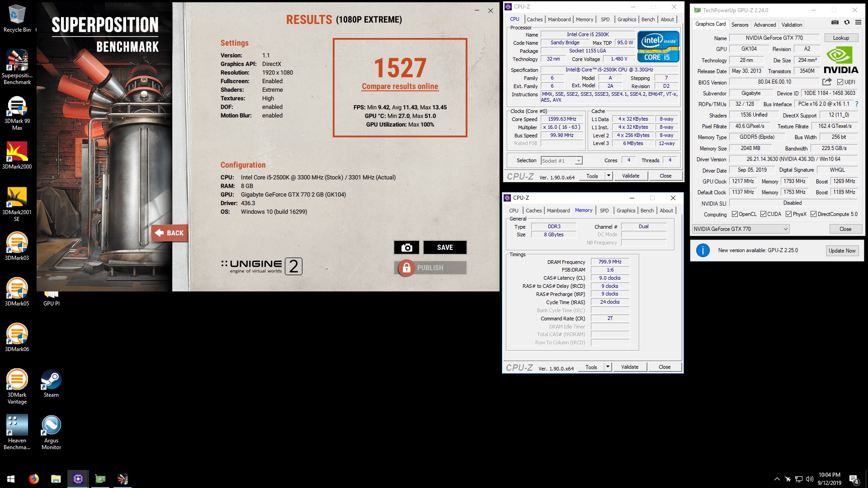Click the NVIDIA logo in GPU-Z
Screen dimensions: 868x488
pos(841,61)
